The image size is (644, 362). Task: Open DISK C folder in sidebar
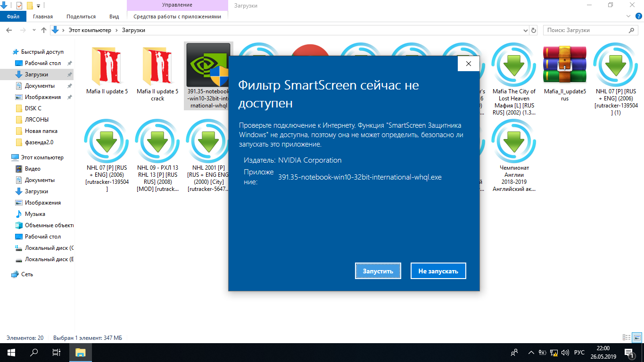[x=33, y=108]
